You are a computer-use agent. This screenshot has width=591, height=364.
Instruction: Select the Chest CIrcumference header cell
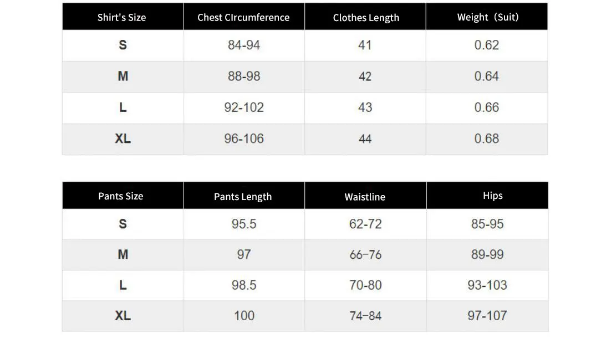coord(243,17)
